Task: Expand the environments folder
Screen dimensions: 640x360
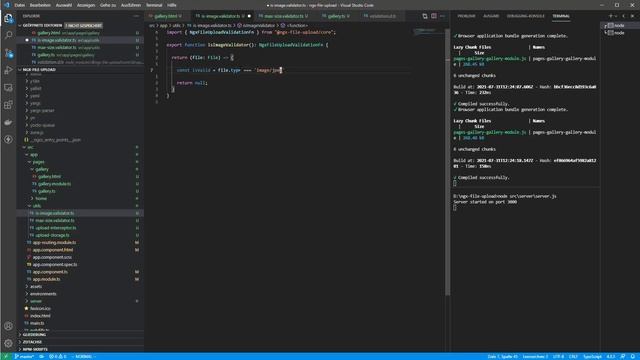Action: pos(43,294)
